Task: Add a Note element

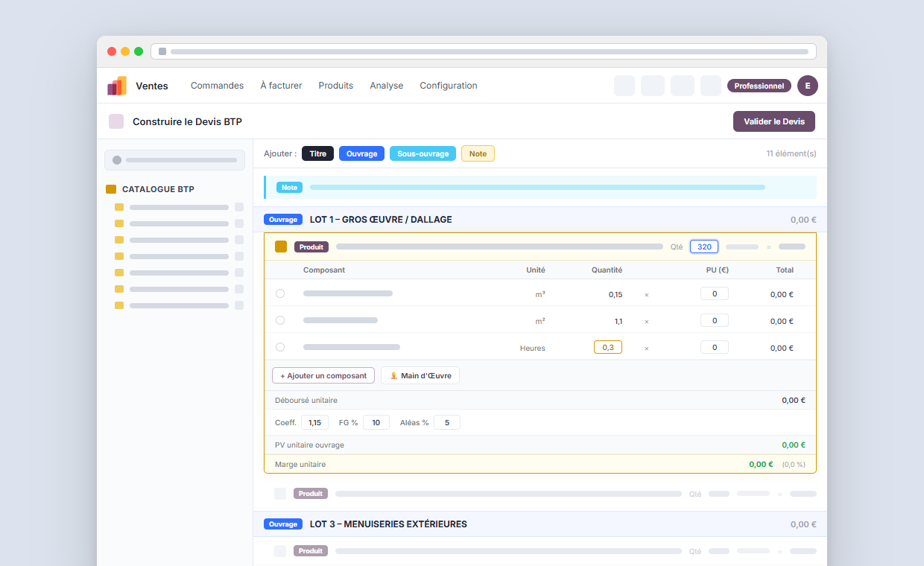Action: point(478,153)
